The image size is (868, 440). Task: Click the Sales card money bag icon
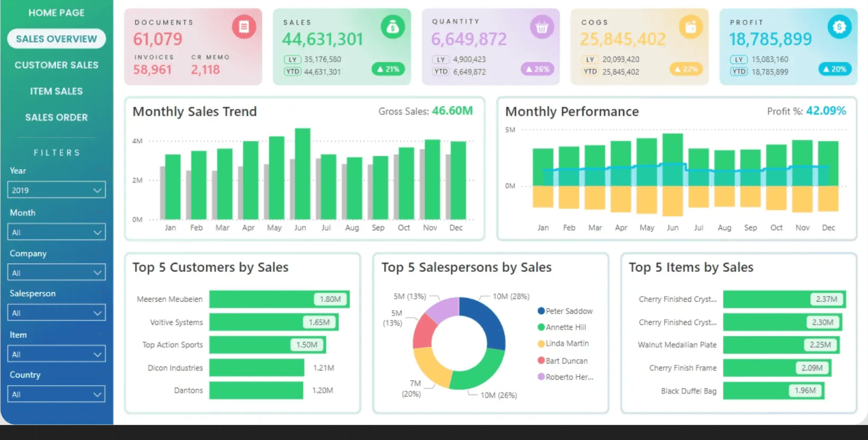coord(392,27)
